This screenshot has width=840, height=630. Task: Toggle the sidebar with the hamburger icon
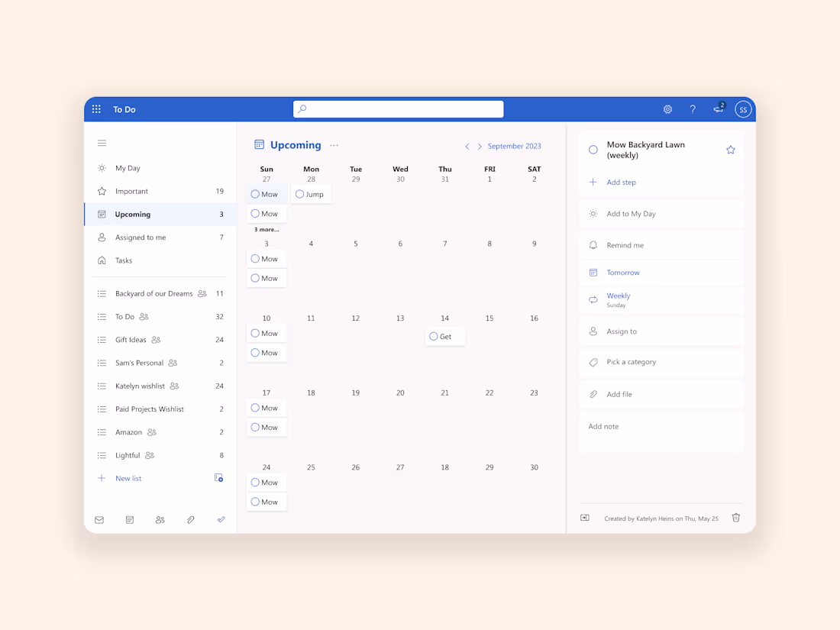click(102, 143)
